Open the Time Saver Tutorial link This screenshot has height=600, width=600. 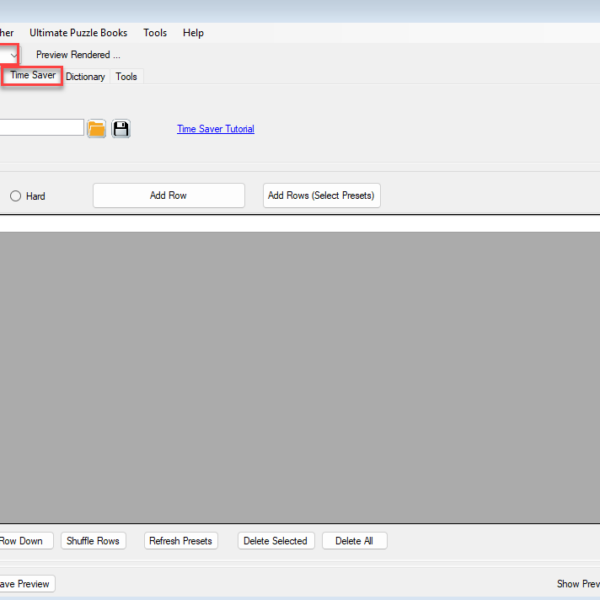point(215,129)
